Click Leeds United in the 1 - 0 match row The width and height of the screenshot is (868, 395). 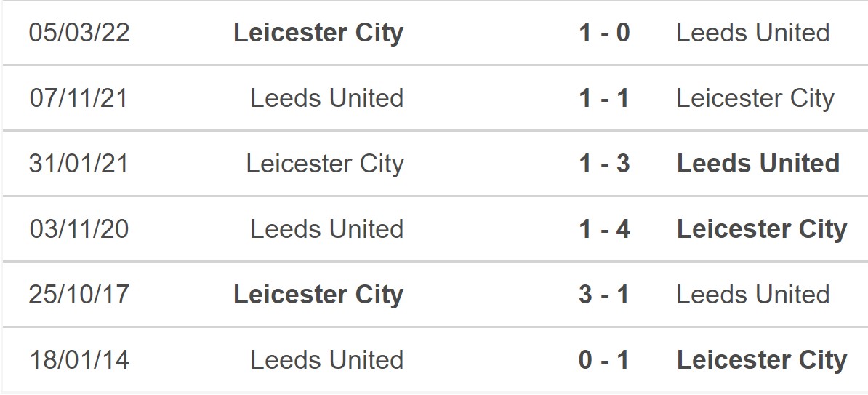[753, 33]
